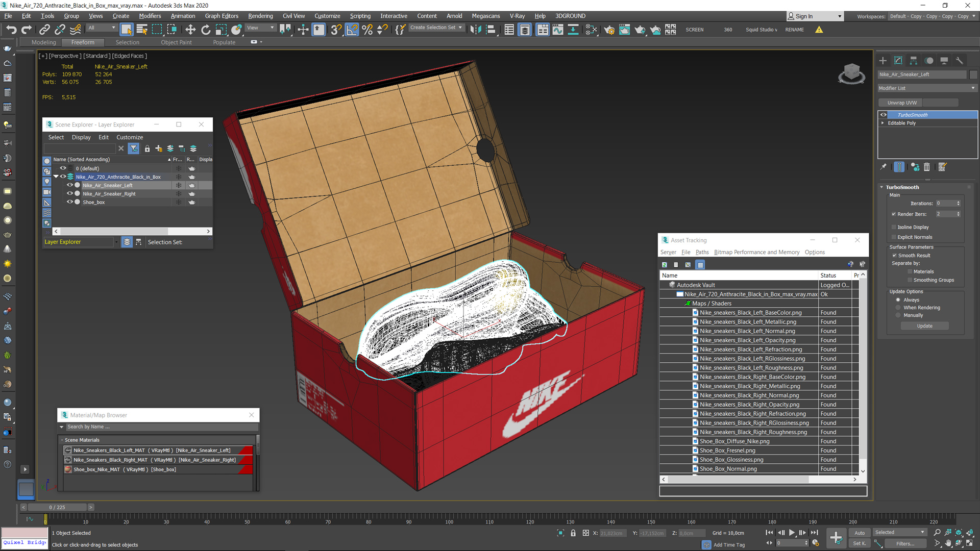This screenshot has height=551, width=980.
Task: Choose the Select and Move tool
Action: (190, 30)
